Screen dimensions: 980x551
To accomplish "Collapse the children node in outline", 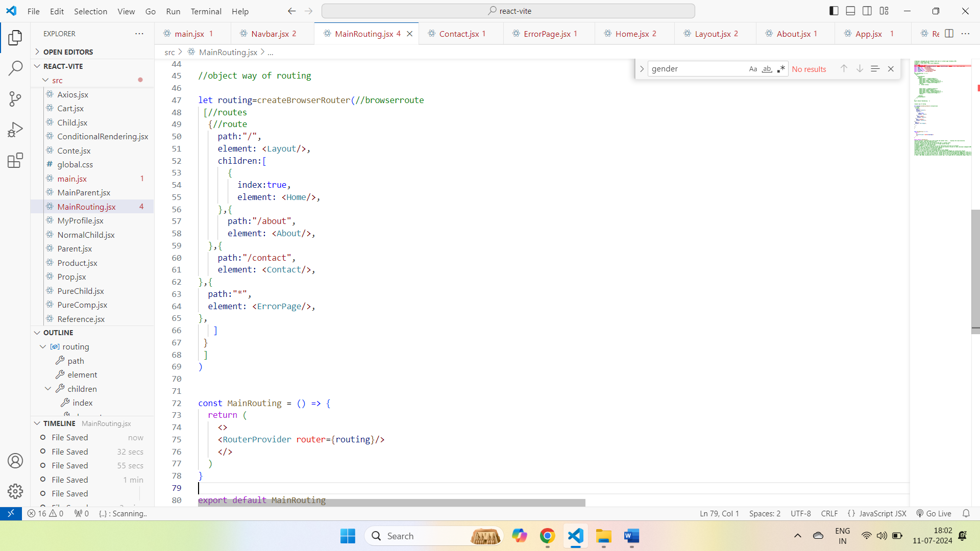I will click(48, 389).
